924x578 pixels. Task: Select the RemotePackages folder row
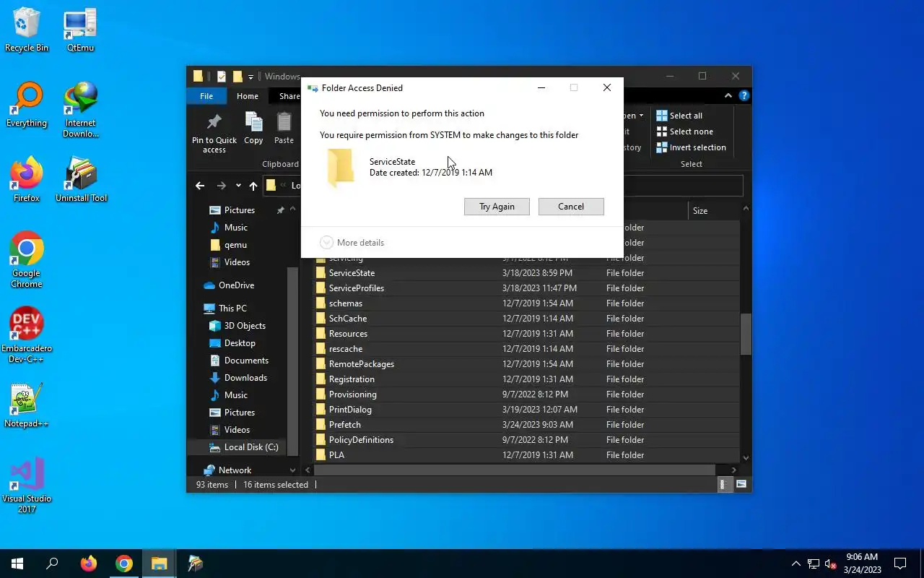527,364
